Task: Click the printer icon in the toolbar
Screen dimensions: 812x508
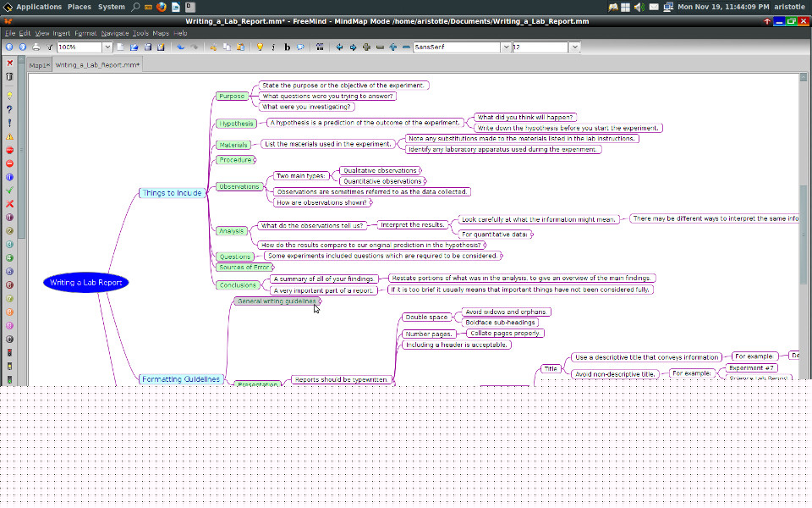Action: tap(36, 47)
